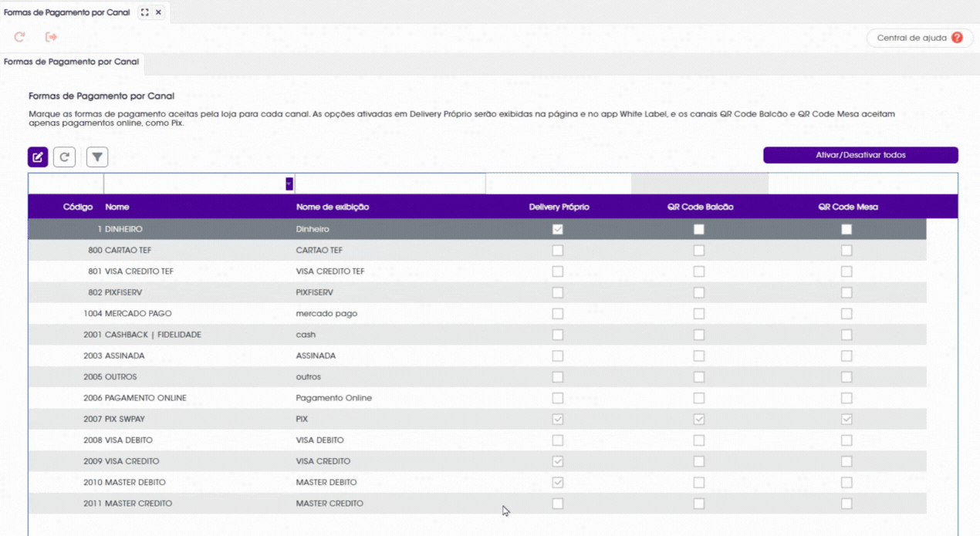Sort by Nome de exibição column header
This screenshot has height=536, width=980.
point(333,207)
